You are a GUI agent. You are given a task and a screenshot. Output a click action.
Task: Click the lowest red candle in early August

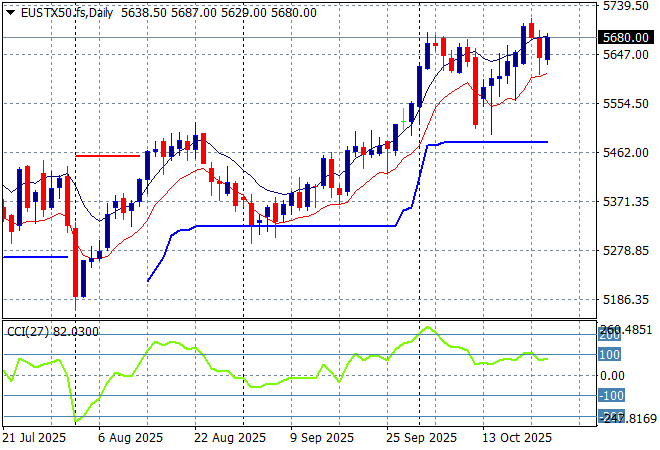click(x=76, y=262)
